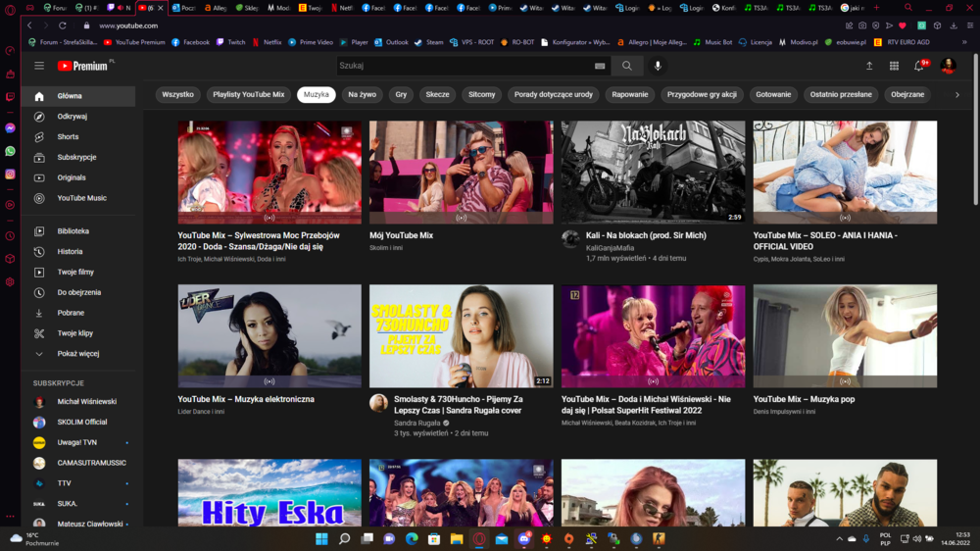Open Originals in sidebar

[78, 177]
